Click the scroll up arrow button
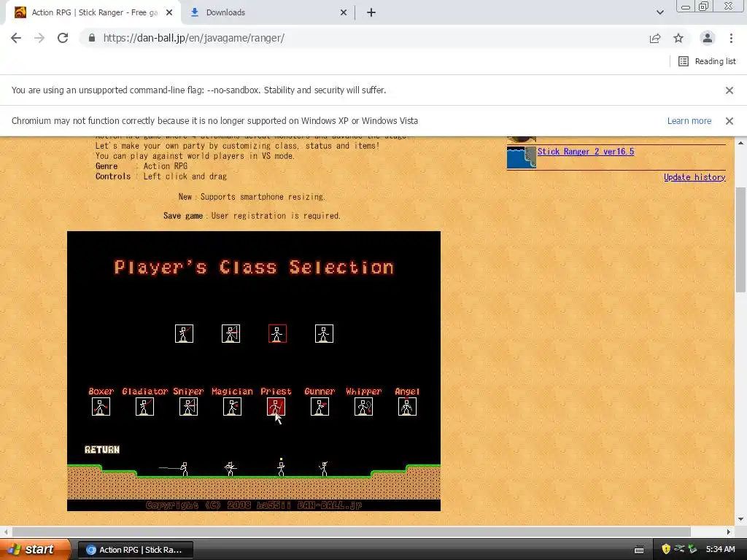The height and width of the screenshot is (560, 747). (x=741, y=142)
